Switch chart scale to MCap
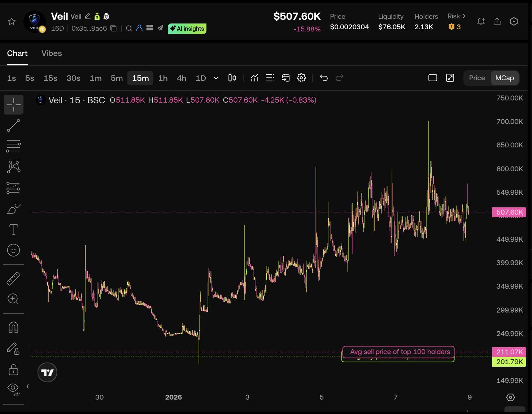532x414 pixels. (x=505, y=78)
